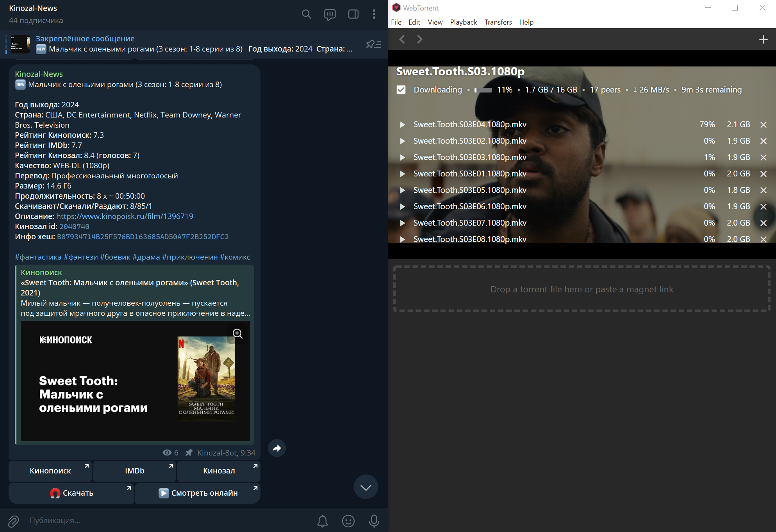Screen dimensions: 776x532
Task: Toggle the Telegram side panel icon
Action: pos(353,14)
